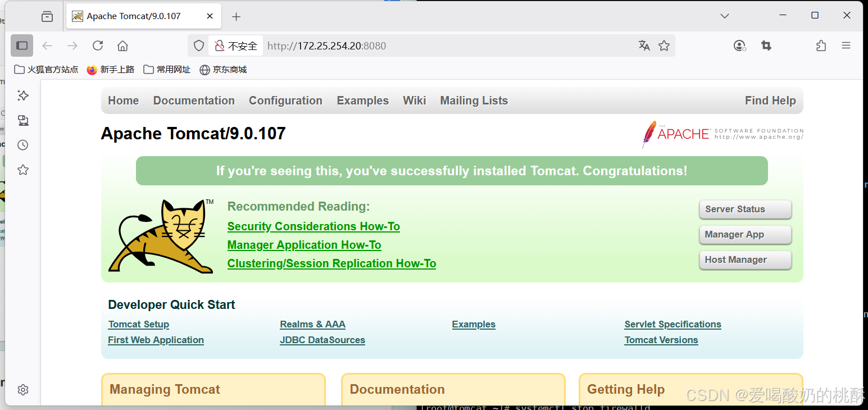Click the Apache Software Foundation logo
The image size is (868, 410).
(x=722, y=134)
